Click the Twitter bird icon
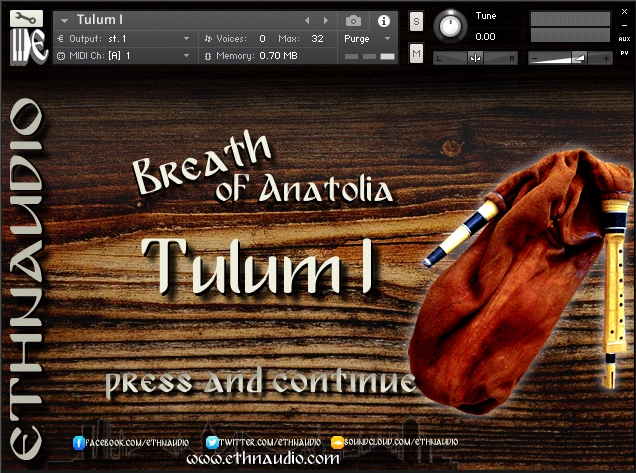The width and height of the screenshot is (636, 473). (212, 442)
